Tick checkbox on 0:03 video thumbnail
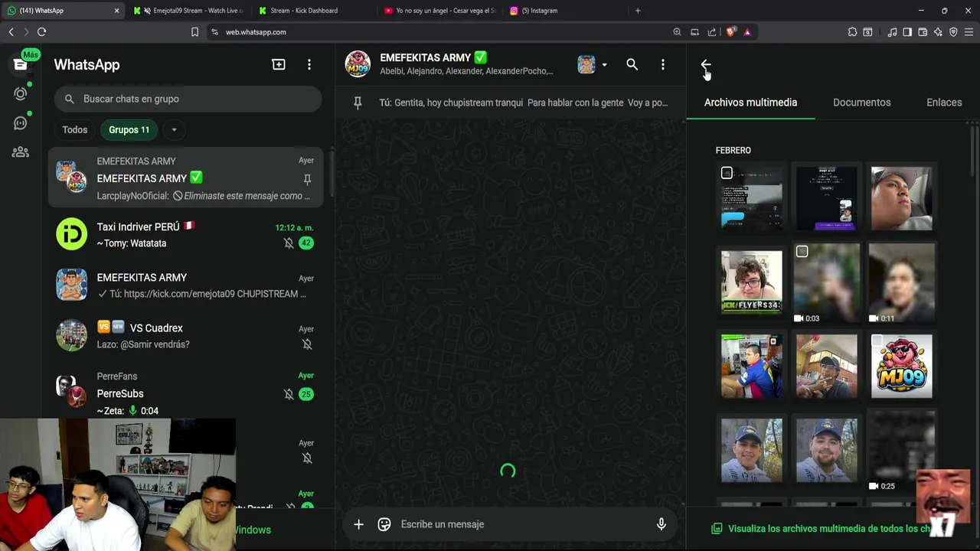Screen dimensions: 980x551 click(x=802, y=251)
